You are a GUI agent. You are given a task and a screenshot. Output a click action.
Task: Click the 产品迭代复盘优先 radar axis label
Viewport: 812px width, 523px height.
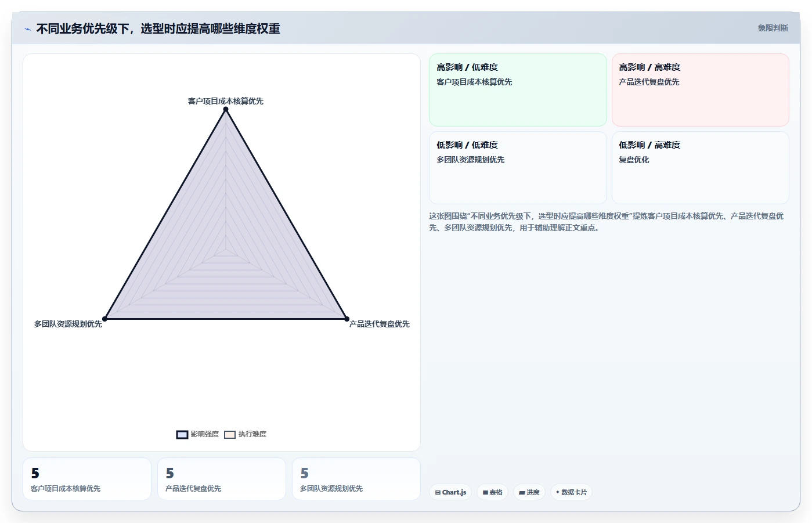click(x=380, y=324)
